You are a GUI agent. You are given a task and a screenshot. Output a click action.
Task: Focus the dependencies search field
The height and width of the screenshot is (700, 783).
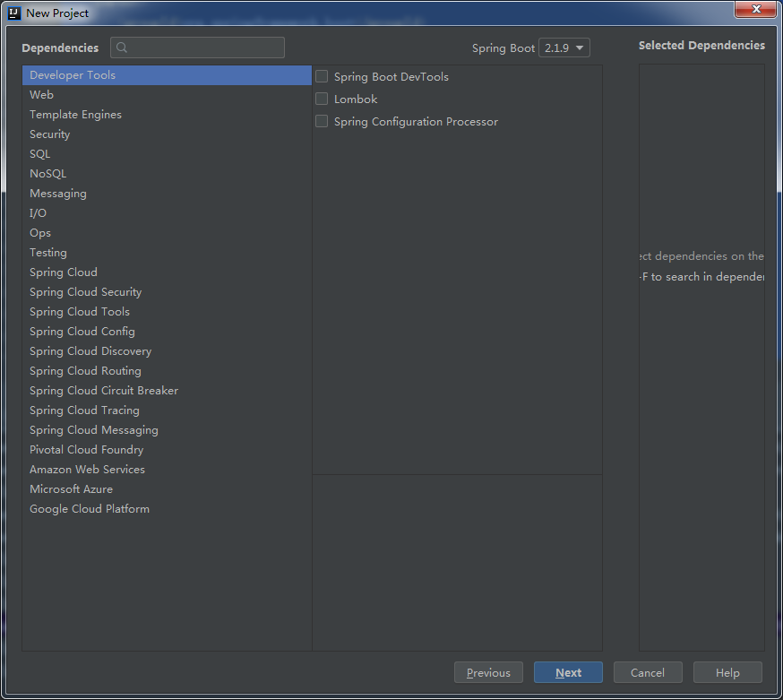tap(198, 48)
